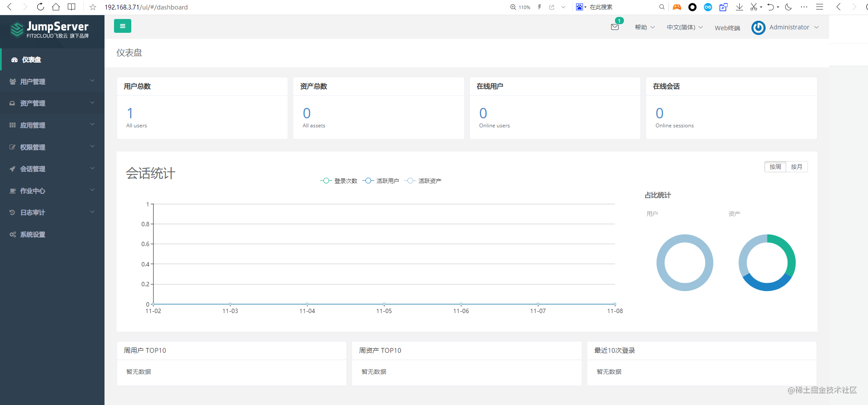The height and width of the screenshot is (405, 868).
Task: Click the 11-08 data point on chart
Action: [615, 304]
